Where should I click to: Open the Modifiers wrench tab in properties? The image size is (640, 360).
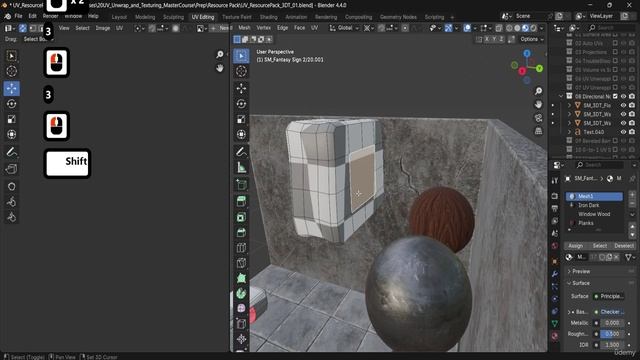[555, 274]
